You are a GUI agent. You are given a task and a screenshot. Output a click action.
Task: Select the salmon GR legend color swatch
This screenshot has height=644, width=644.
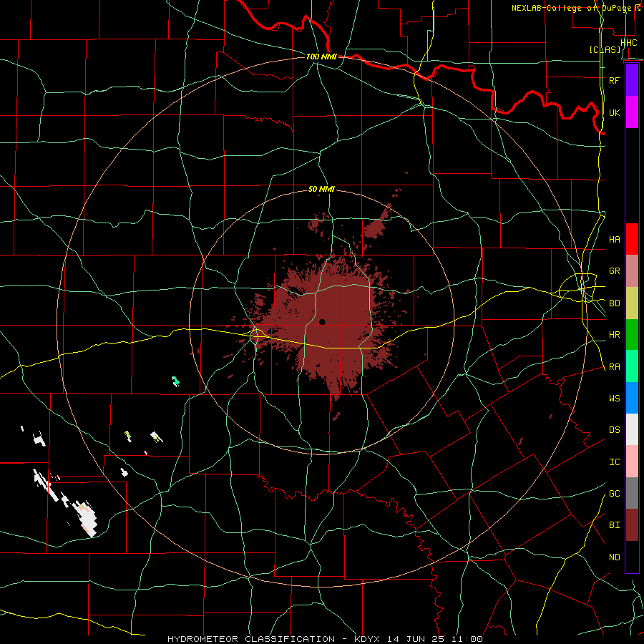tap(632, 271)
